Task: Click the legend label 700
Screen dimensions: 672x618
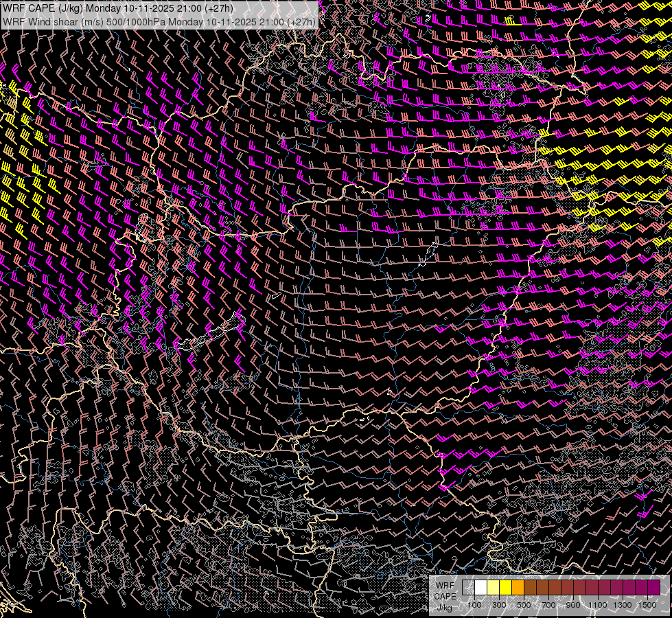Action: pos(548,605)
